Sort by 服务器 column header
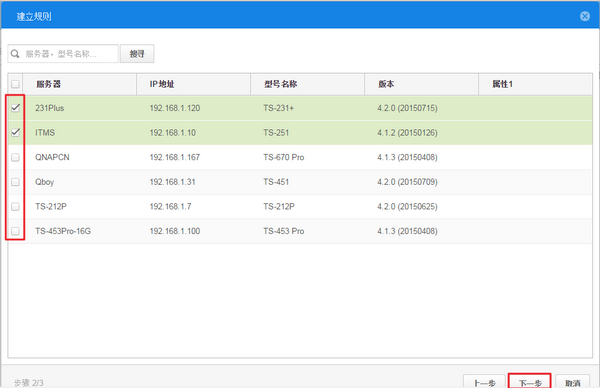This screenshot has width=600, height=388. (80, 84)
